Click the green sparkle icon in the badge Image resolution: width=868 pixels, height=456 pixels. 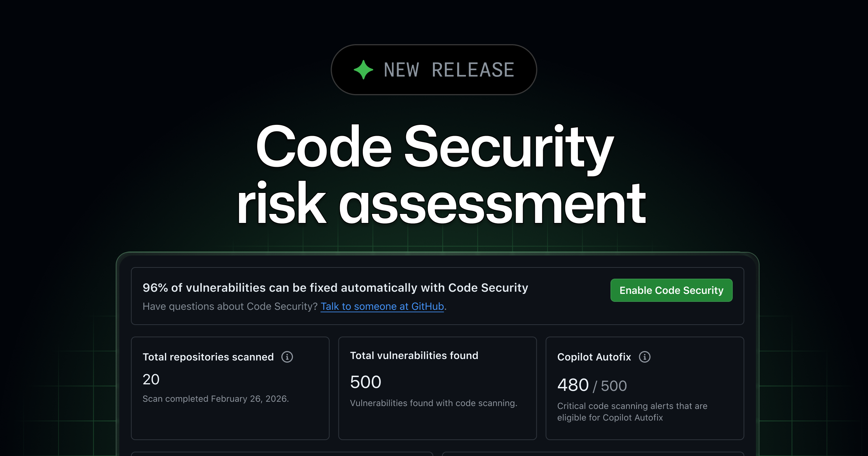[363, 69]
